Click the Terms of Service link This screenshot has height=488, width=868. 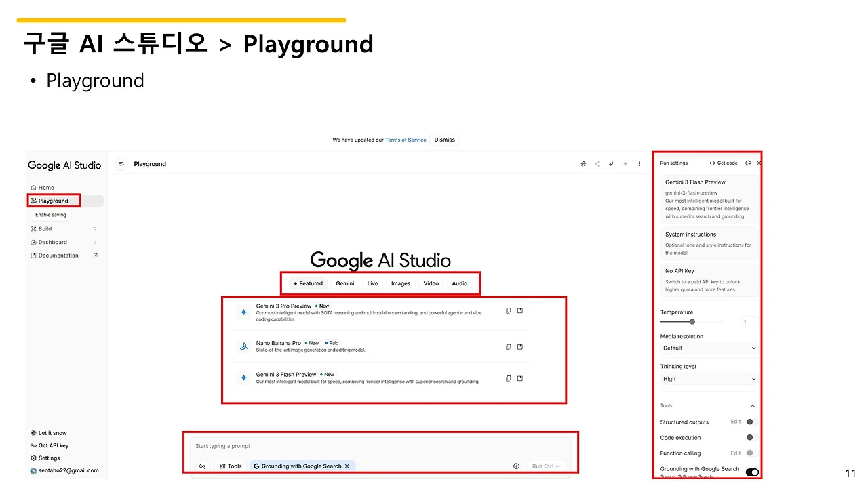coord(406,140)
